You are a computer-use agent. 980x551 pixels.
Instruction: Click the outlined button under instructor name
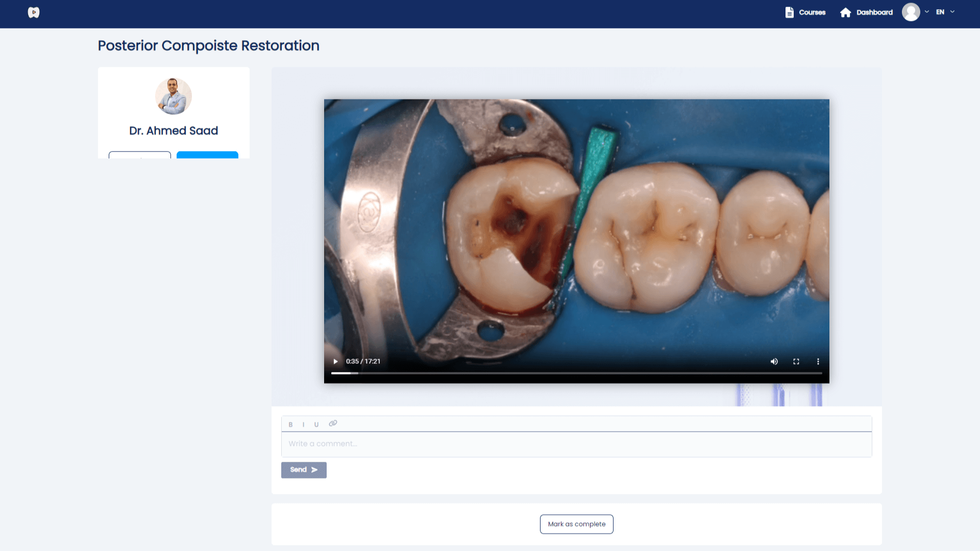[140, 155]
